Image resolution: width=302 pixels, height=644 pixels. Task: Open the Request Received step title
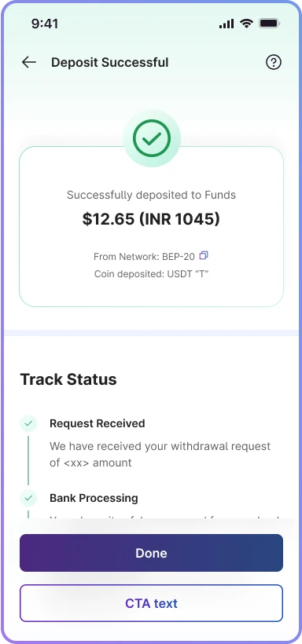coord(97,423)
